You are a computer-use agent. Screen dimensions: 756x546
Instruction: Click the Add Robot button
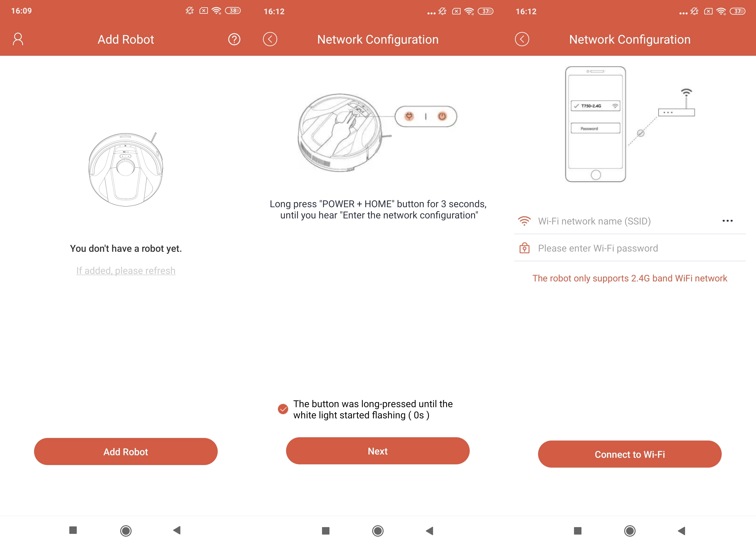click(x=126, y=452)
